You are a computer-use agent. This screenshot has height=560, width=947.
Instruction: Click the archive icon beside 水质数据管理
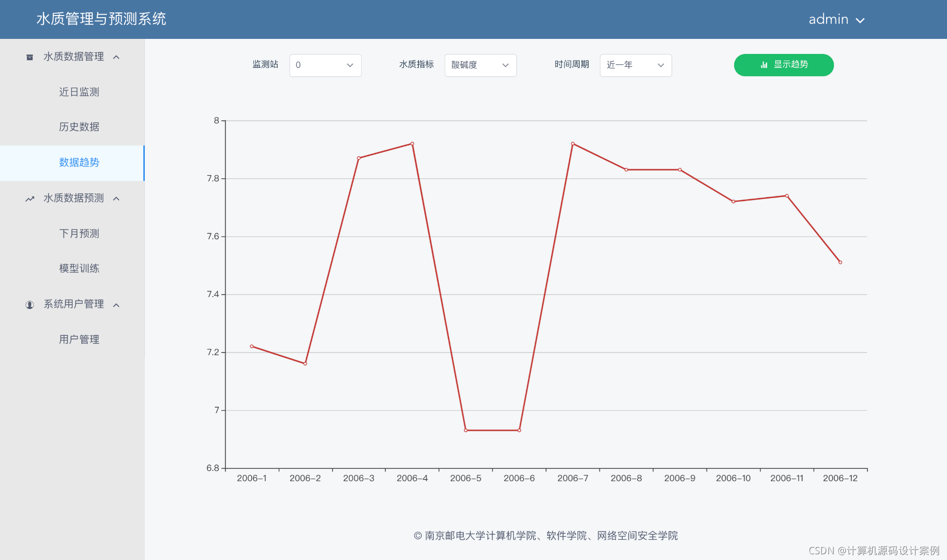click(30, 57)
